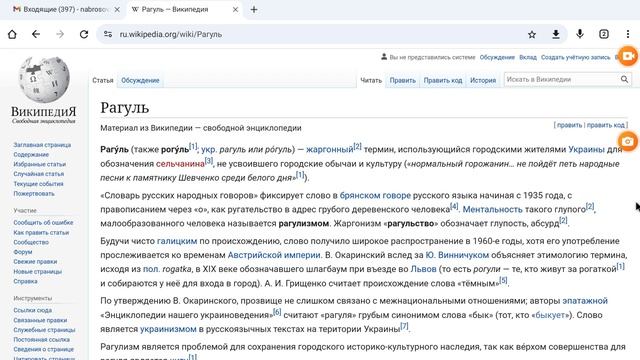Open the Править tab
This screenshot has width=640, height=360.
[402, 80]
